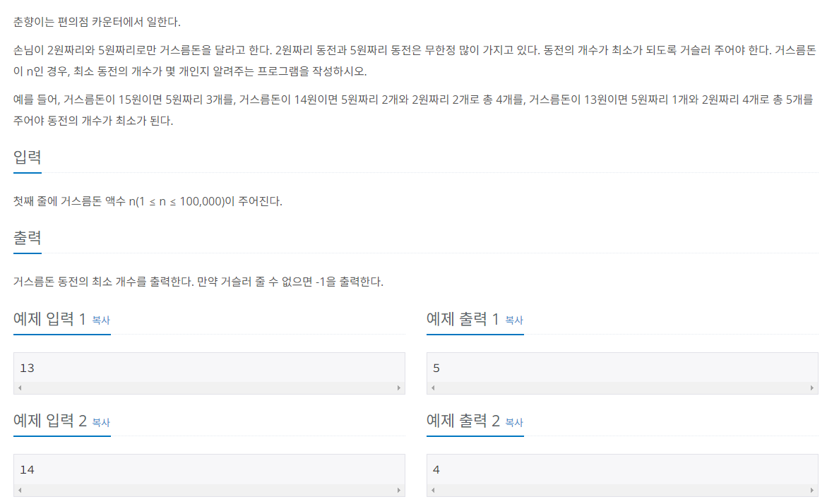The width and height of the screenshot is (827, 504).
Task: Click the horizontal scrollbar track under example output 2
Action: pos(622,491)
